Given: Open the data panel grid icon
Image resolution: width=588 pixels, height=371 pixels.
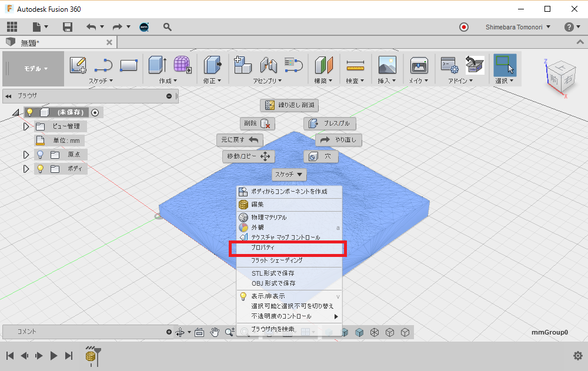Looking at the screenshot, I should [x=12, y=26].
